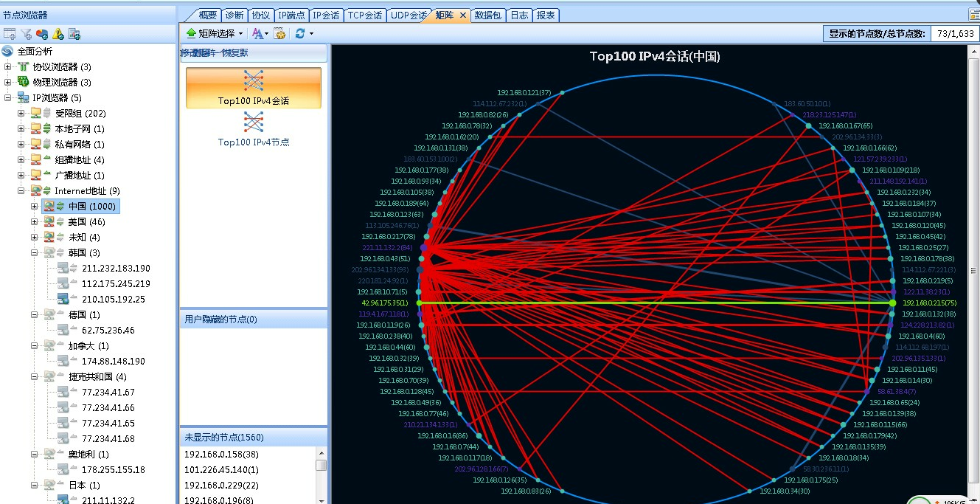Collapse the IP浏览器 tree node
The width and height of the screenshot is (980, 504).
(8, 98)
